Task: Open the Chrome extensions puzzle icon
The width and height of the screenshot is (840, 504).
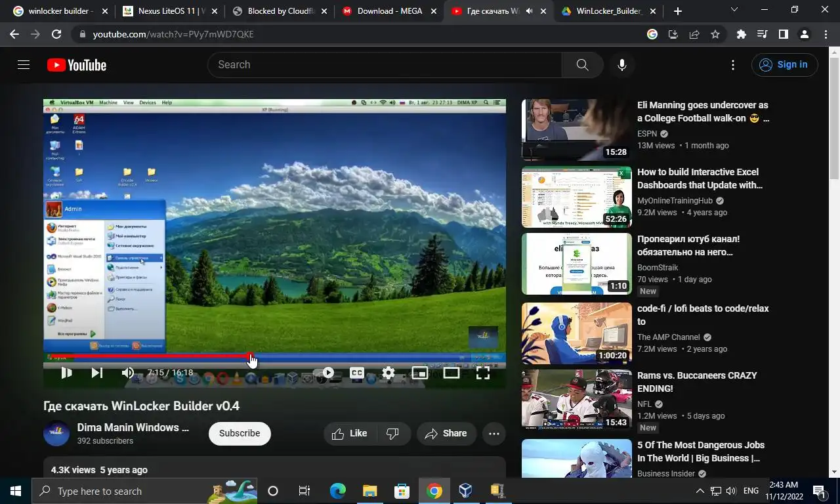Action: pyautogui.click(x=742, y=34)
